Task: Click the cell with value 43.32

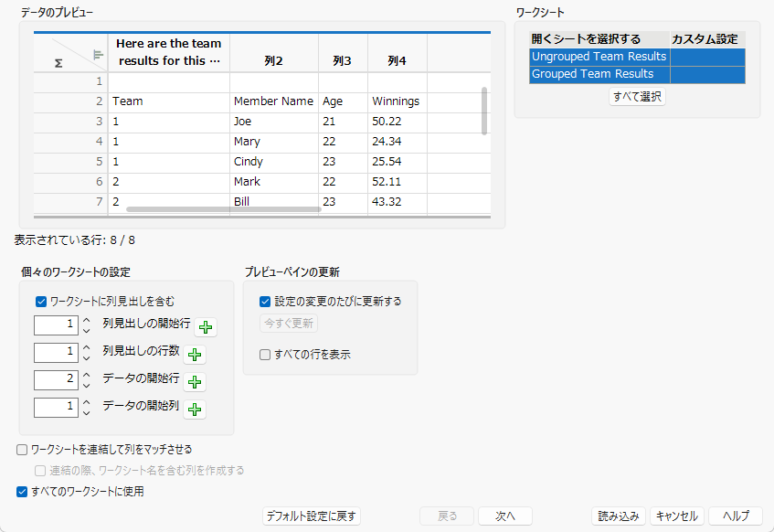Action: coord(397,202)
